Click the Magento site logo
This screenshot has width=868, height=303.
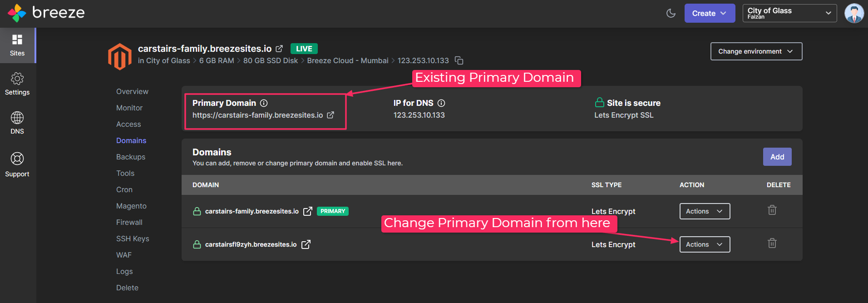120,57
